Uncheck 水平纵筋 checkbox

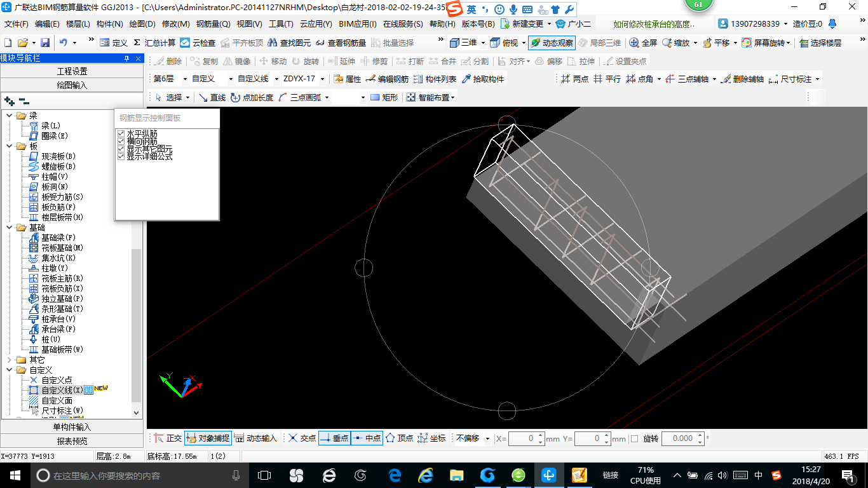coord(121,133)
